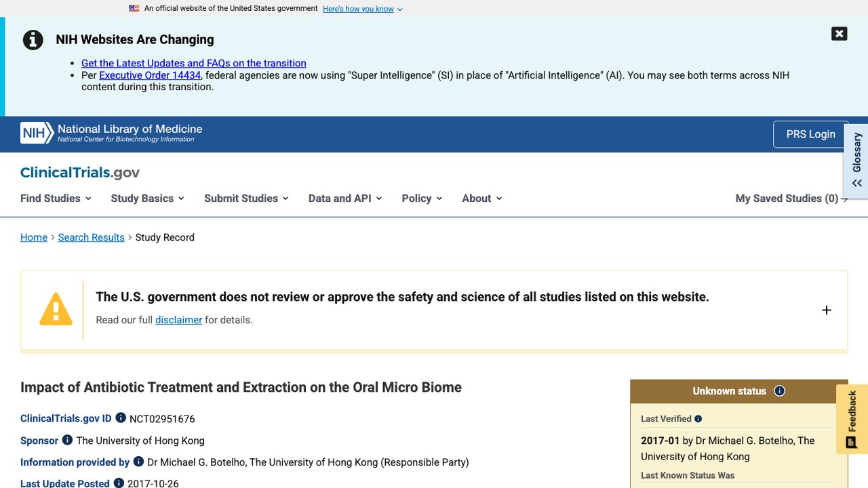Click info icon beside Information provided by

tap(138, 462)
